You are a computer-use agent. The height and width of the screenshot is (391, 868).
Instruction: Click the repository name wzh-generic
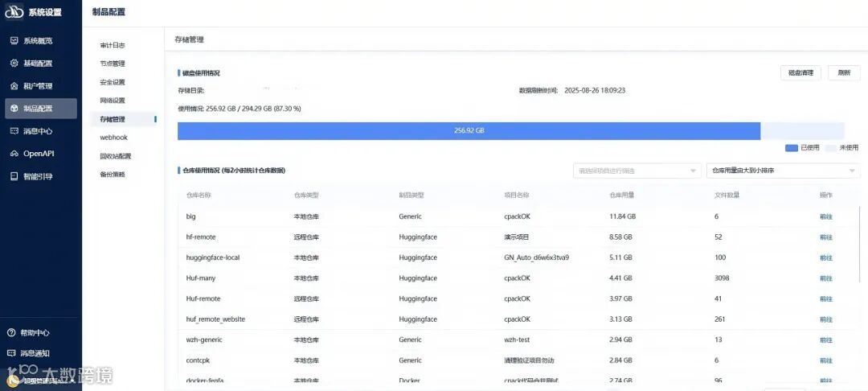[x=204, y=340]
